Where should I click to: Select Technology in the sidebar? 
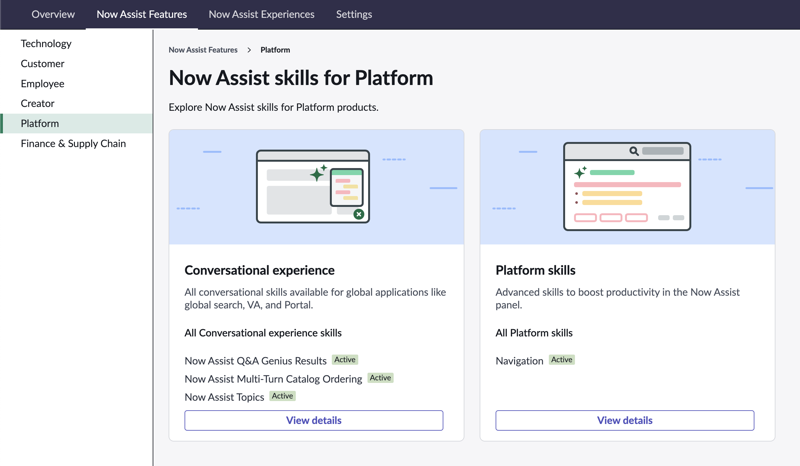46,43
